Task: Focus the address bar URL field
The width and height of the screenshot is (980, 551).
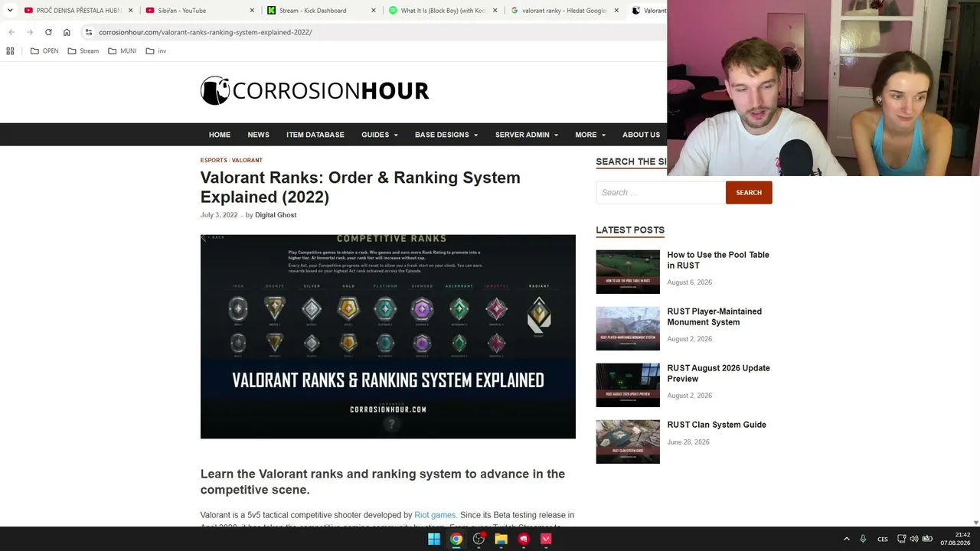Action: tap(375, 32)
